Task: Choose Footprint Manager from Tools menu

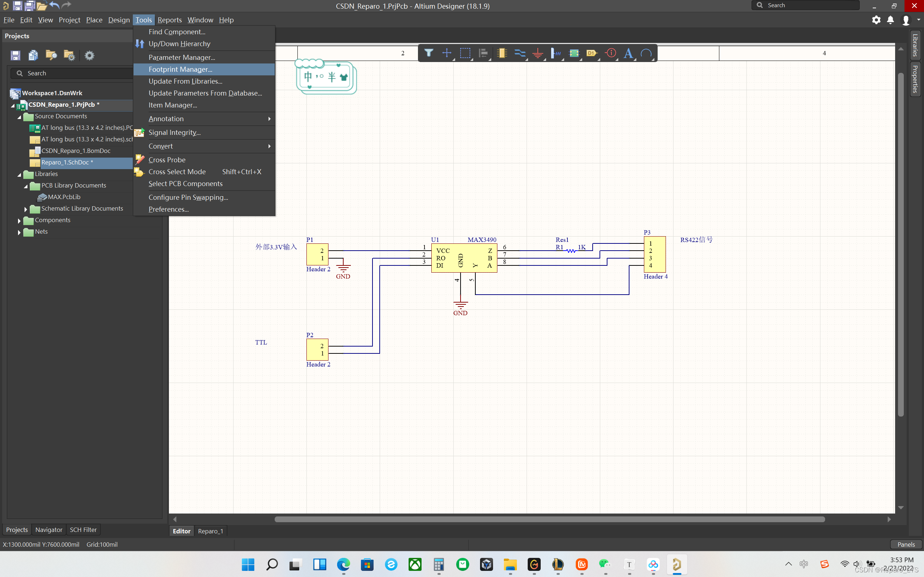Action: (x=180, y=69)
